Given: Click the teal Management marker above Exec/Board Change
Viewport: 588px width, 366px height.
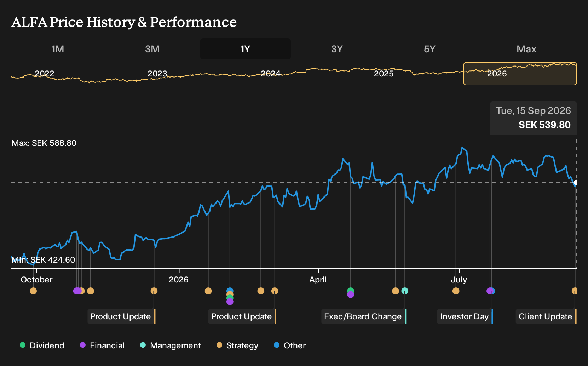Looking at the screenshot, I should pyautogui.click(x=405, y=291).
